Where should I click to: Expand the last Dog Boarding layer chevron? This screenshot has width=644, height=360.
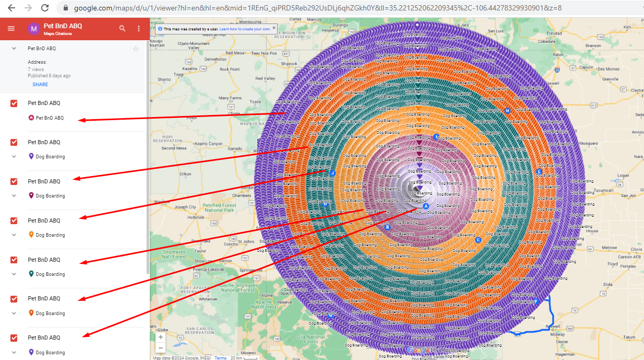point(14,352)
